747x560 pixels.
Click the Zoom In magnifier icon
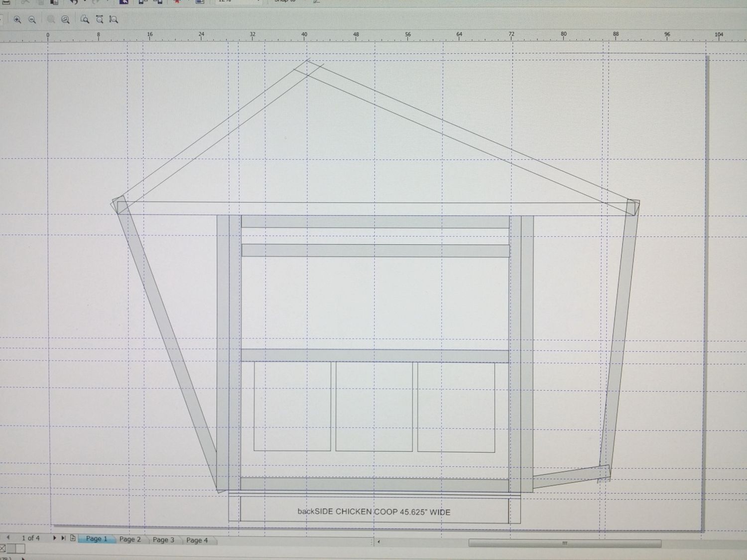tap(17, 20)
